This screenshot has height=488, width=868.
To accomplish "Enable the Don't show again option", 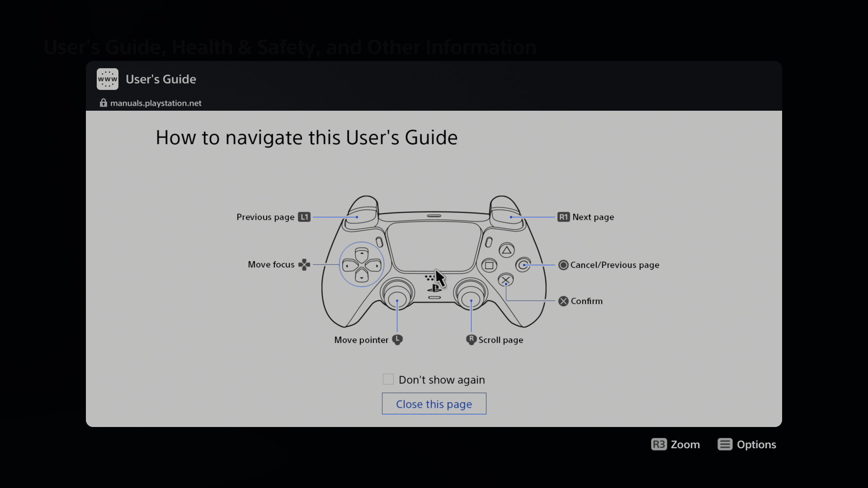I will 389,379.
